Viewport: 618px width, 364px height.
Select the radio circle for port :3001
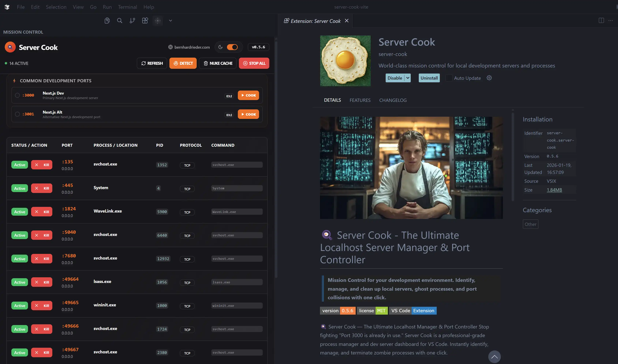tap(17, 114)
